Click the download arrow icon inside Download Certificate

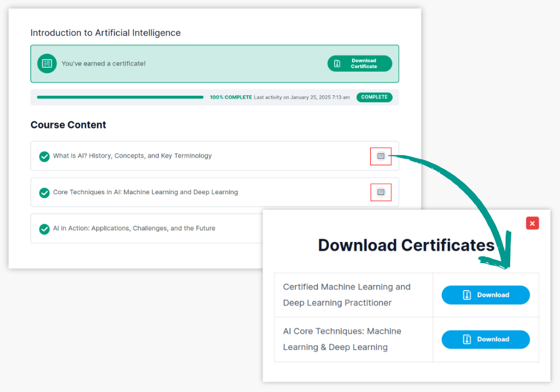click(x=337, y=64)
